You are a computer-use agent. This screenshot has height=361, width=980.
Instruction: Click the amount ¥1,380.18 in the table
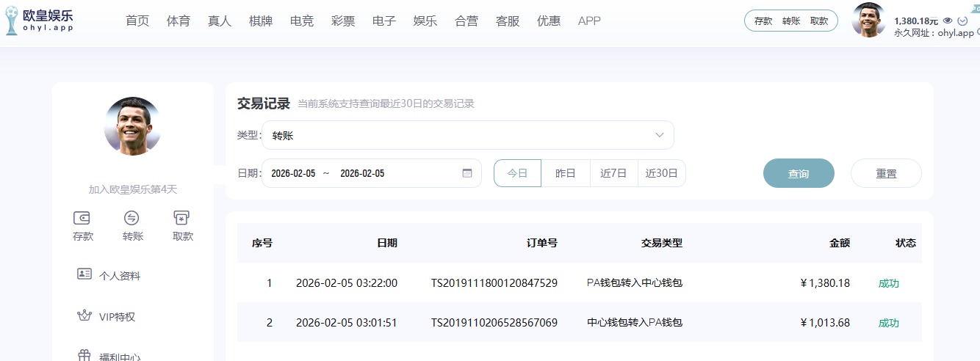tap(824, 282)
